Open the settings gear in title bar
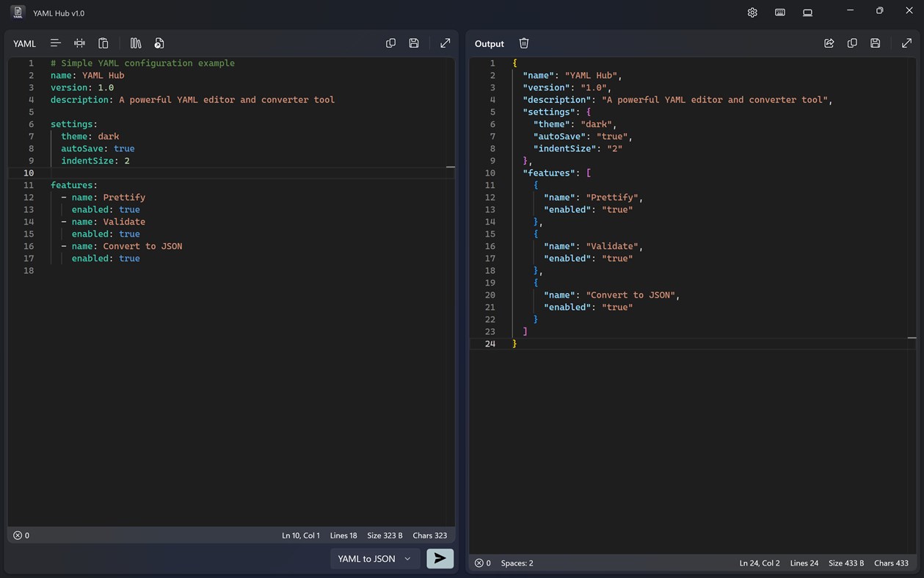 pyautogui.click(x=752, y=12)
